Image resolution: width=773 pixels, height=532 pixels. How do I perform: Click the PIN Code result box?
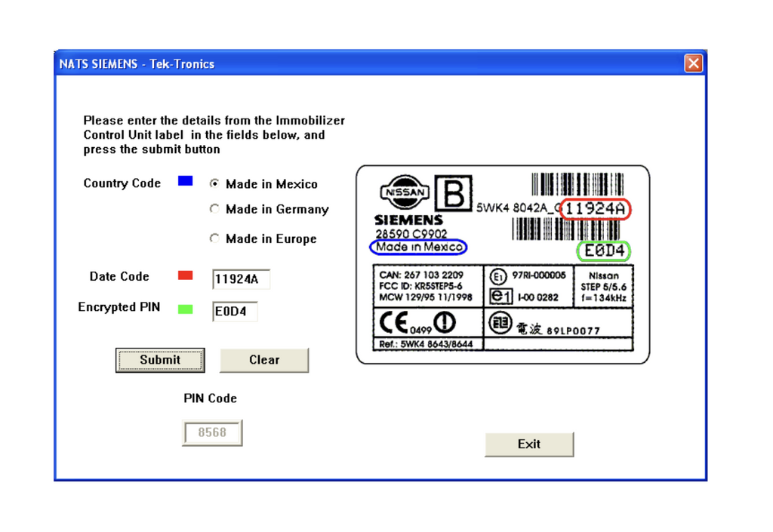pos(212,433)
